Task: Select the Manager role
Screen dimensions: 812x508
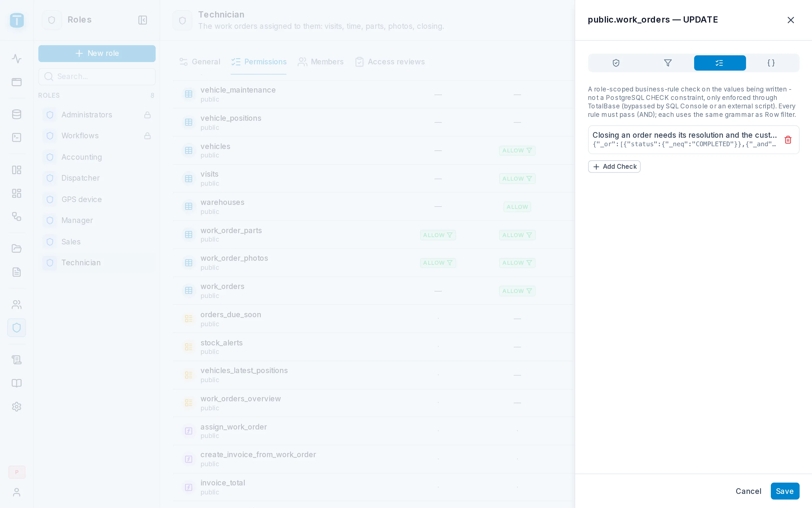Action: [97, 220]
